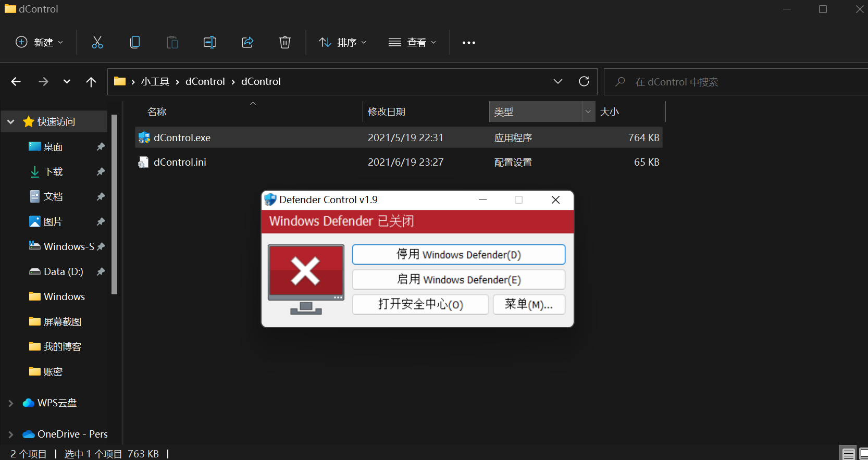Screen dimensions: 868x460
Task: Click the dControl.exe file icon
Action: coord(144,138)
